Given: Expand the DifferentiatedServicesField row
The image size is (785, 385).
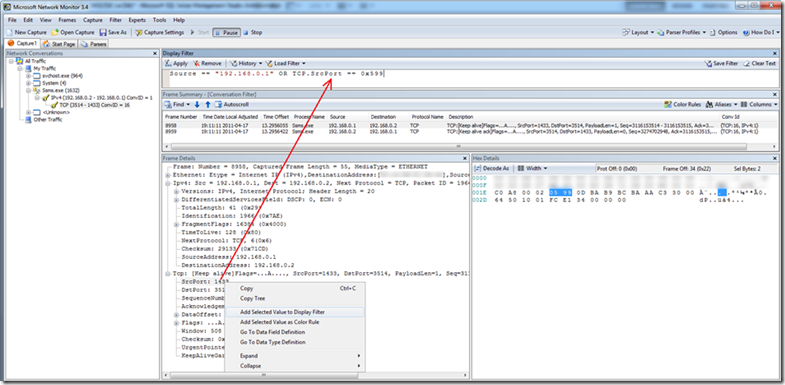Looking at the screenshot, I should pyautogui.click(x=177, y=200).
